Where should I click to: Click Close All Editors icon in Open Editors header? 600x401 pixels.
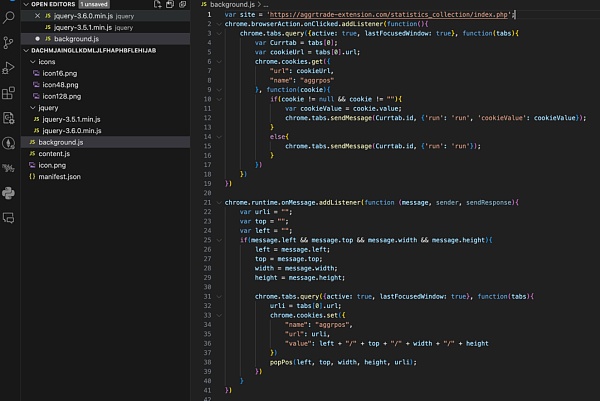coord(184,5)
